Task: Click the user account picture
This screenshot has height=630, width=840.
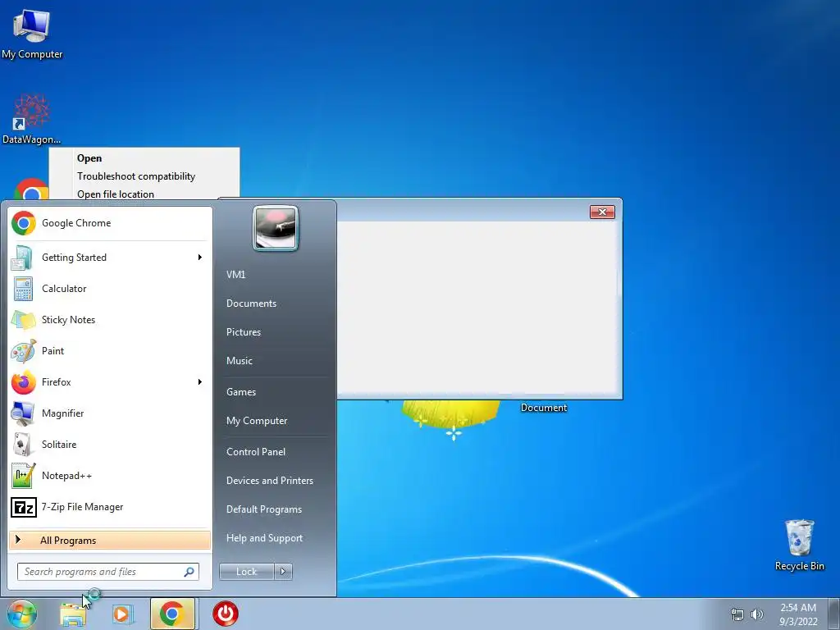Action: pos(275,228)
